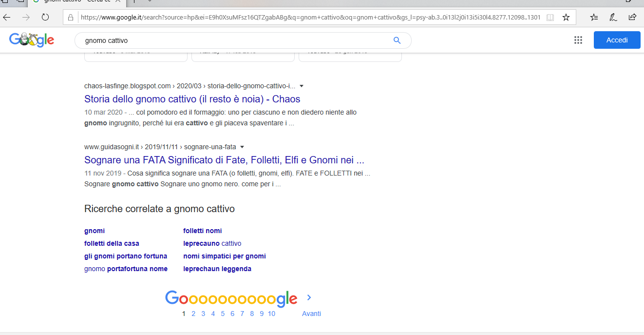Open reading view from the address bar
The height and width of the screenshot is (335, 644).
click(x=550, y=18)
